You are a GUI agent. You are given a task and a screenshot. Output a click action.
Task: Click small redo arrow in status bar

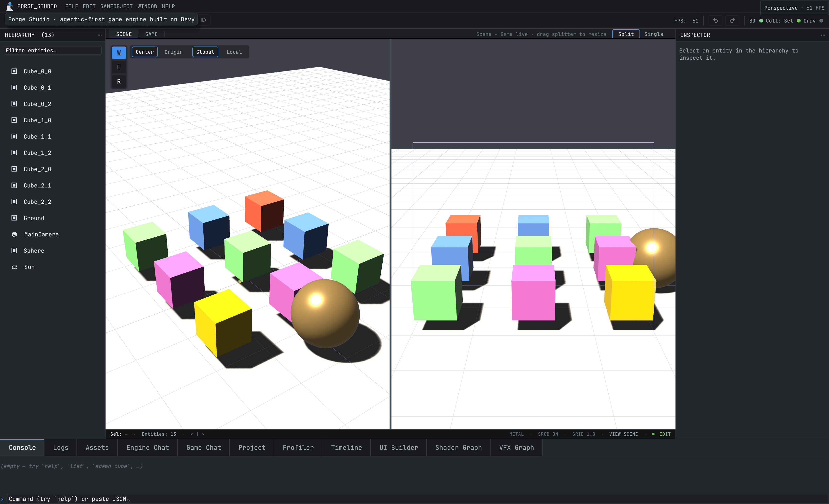[203, 434]
